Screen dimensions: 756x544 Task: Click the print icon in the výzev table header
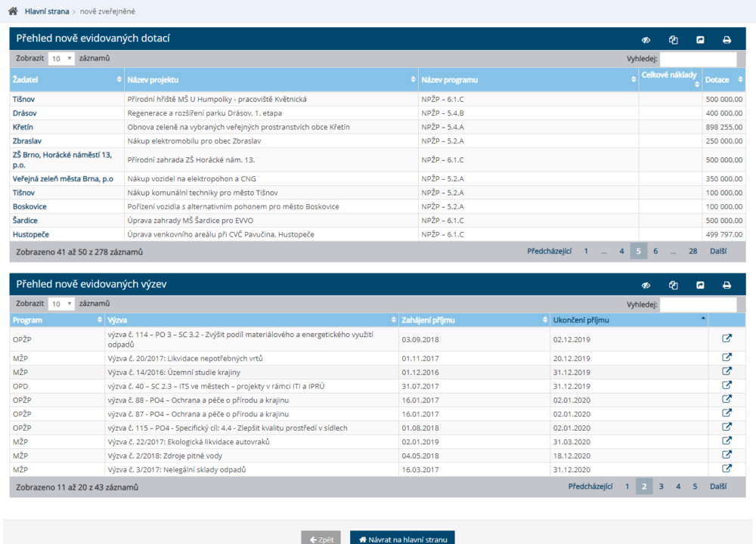[x=727, y=286]
